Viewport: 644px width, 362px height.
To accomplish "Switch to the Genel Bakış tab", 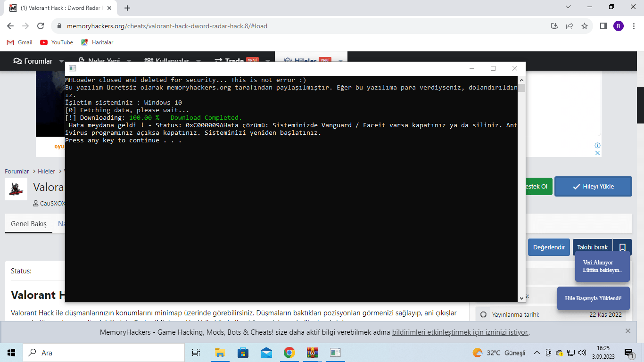I will click(x=29, y=224).
